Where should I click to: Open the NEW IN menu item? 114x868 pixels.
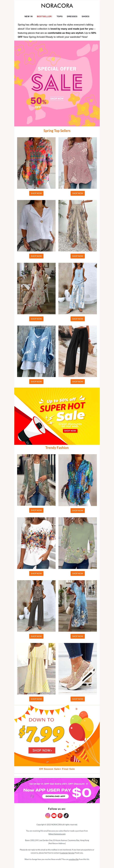coord(29,16)
